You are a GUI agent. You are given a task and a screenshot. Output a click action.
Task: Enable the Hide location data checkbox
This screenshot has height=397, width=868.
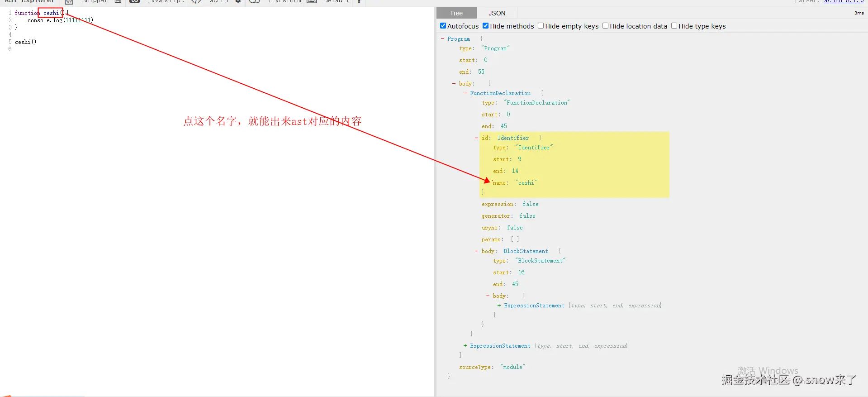[605, 26]
